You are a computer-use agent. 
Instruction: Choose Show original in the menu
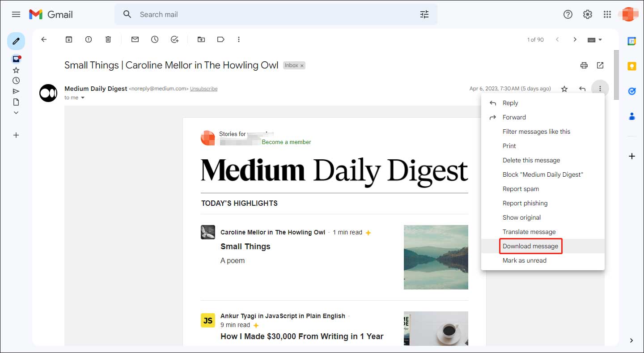coord(521,217)
